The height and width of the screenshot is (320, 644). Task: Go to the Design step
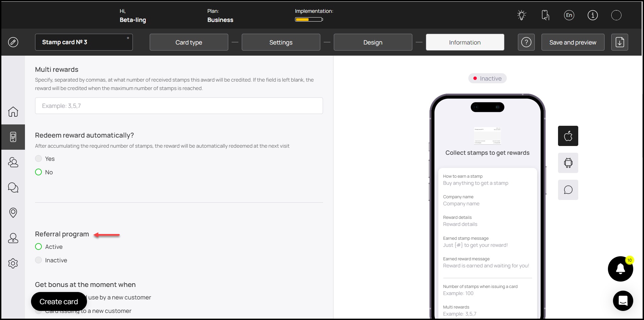point(373,42)
